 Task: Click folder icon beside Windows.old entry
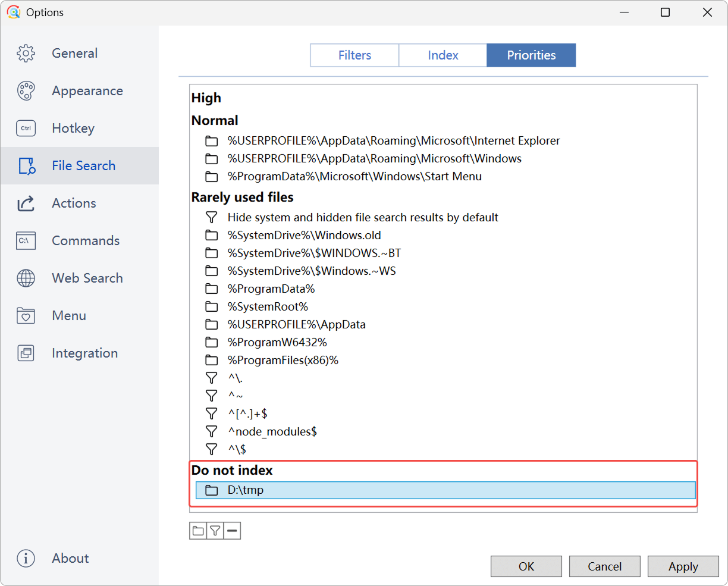(x=212, y=236)
